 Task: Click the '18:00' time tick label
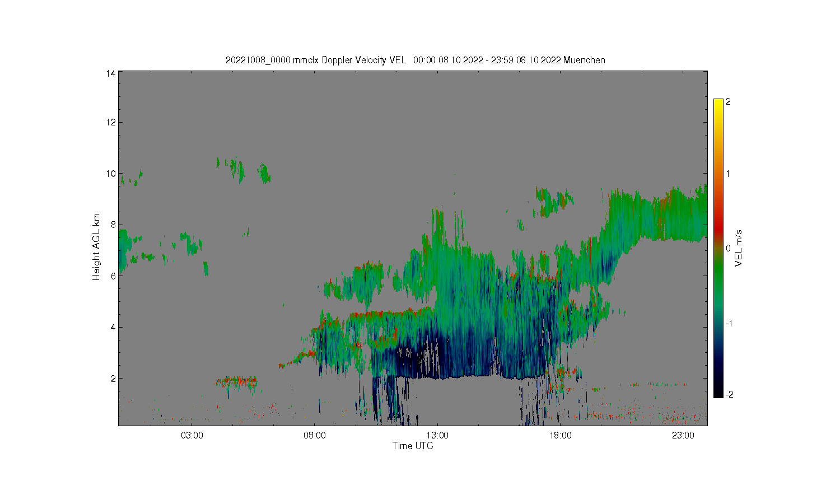pos(560,435)
